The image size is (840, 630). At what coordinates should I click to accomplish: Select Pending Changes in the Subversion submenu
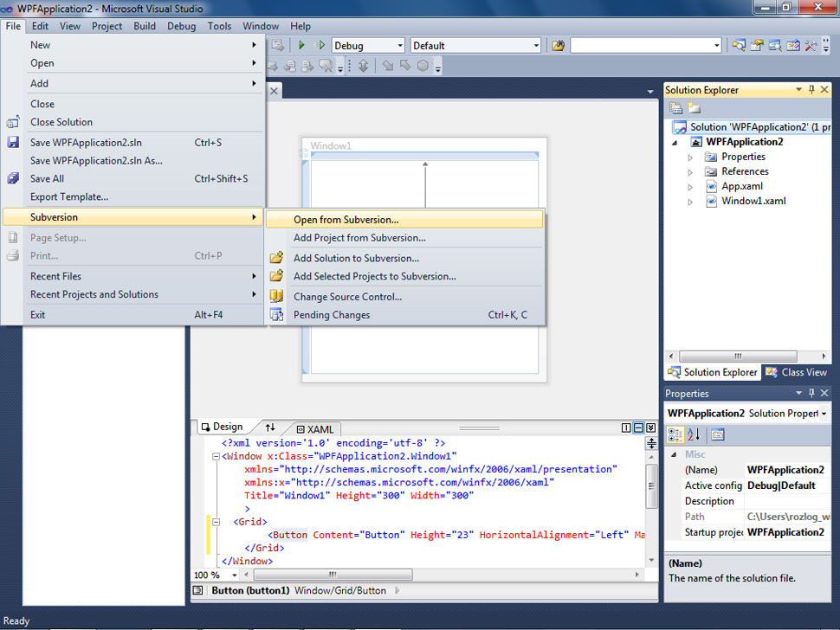pyautogui.click(x=404, y=315)
